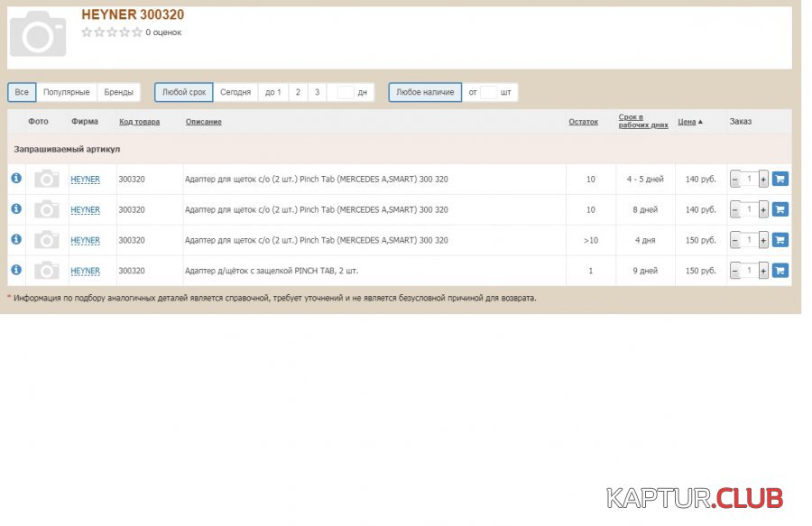Switch to the Популярные filter tab
This screenshot has height=526, width=812.
[67, 92]
